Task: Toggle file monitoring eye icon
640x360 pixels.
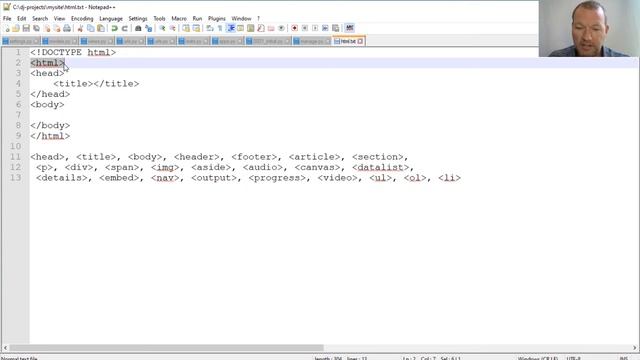Action: 281,28
